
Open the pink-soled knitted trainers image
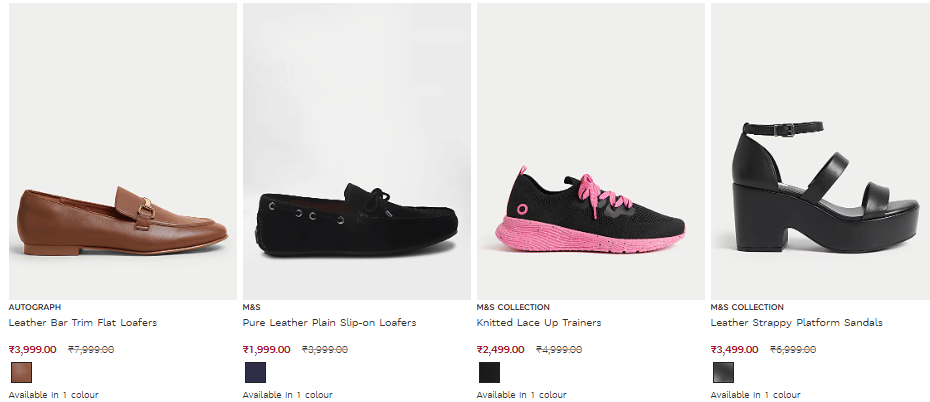[590, 150]
